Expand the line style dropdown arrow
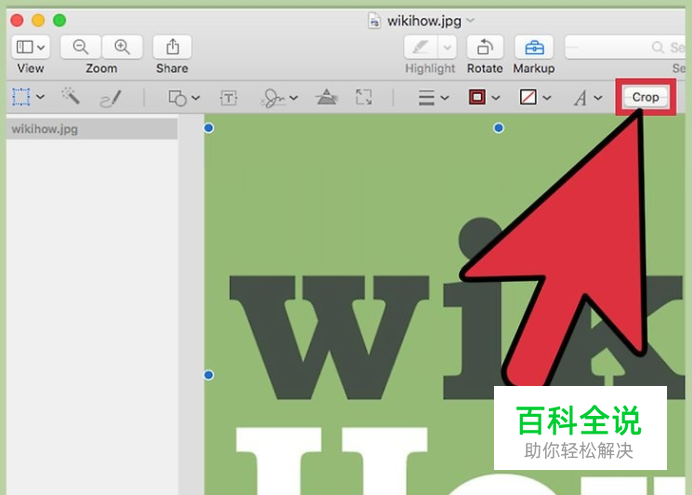The width and height of the screenshot is (692, 495). click(445, 98)
